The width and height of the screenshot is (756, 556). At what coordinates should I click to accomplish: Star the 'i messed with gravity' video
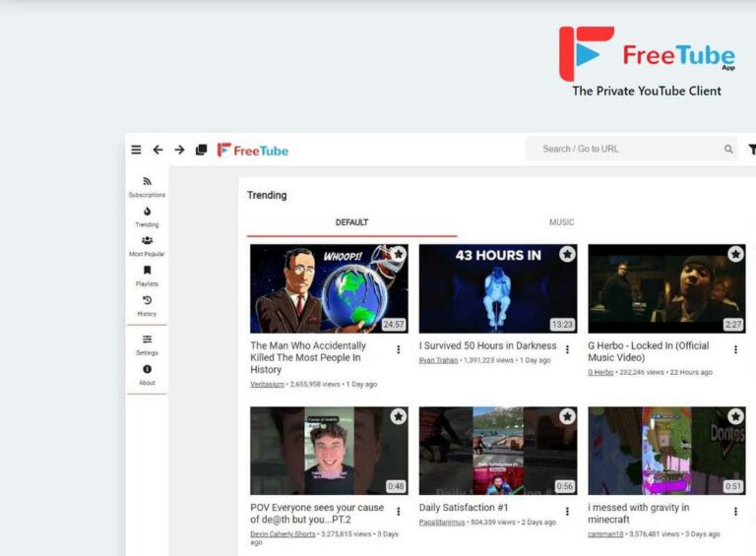pyautogui.click(x=735, y=416)
